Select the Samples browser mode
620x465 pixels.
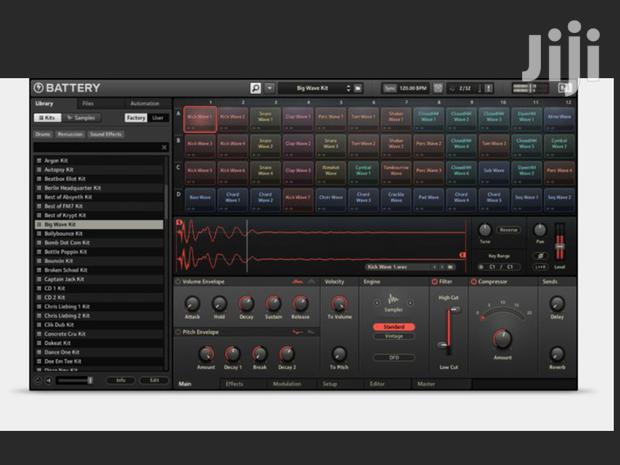[x=81, y=118]
